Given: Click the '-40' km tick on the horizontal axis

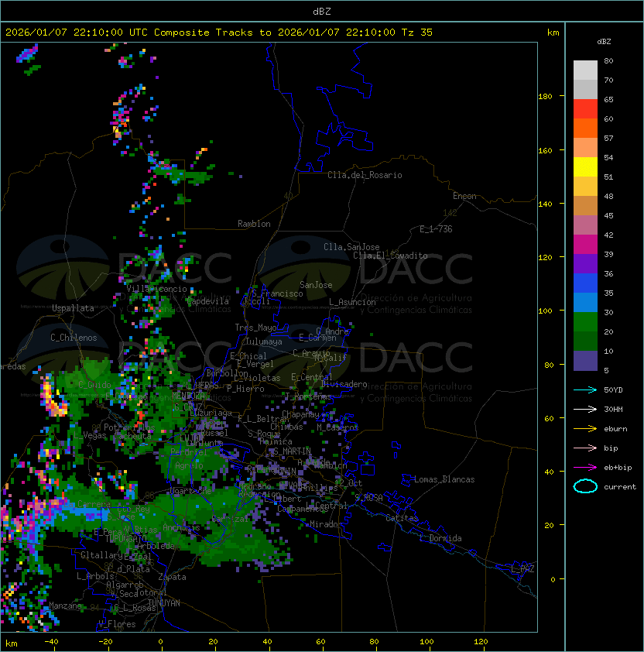Looking at the screenshot, I should 51,642.
